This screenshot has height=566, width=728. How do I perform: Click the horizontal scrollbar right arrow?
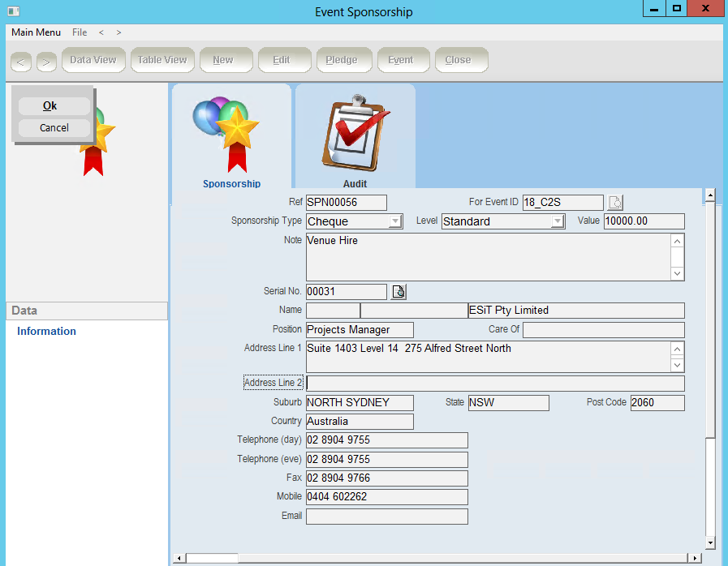coord(694,558)
